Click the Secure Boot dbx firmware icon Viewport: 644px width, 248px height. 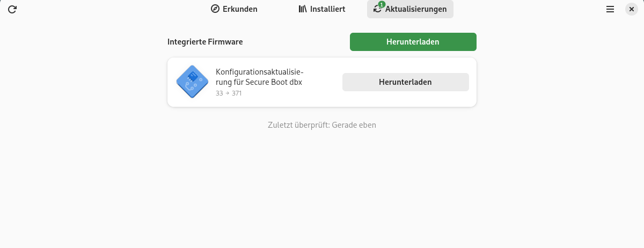coord(192,82)
